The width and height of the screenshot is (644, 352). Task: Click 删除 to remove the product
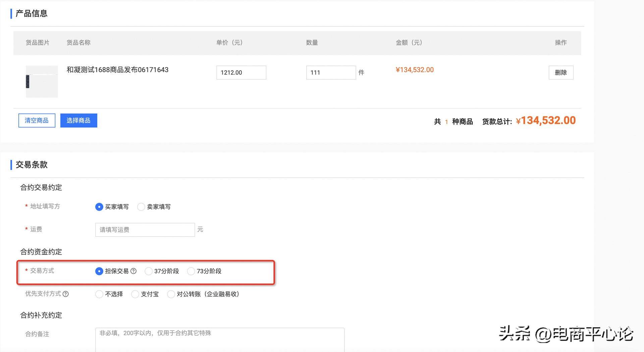point(561,72)
